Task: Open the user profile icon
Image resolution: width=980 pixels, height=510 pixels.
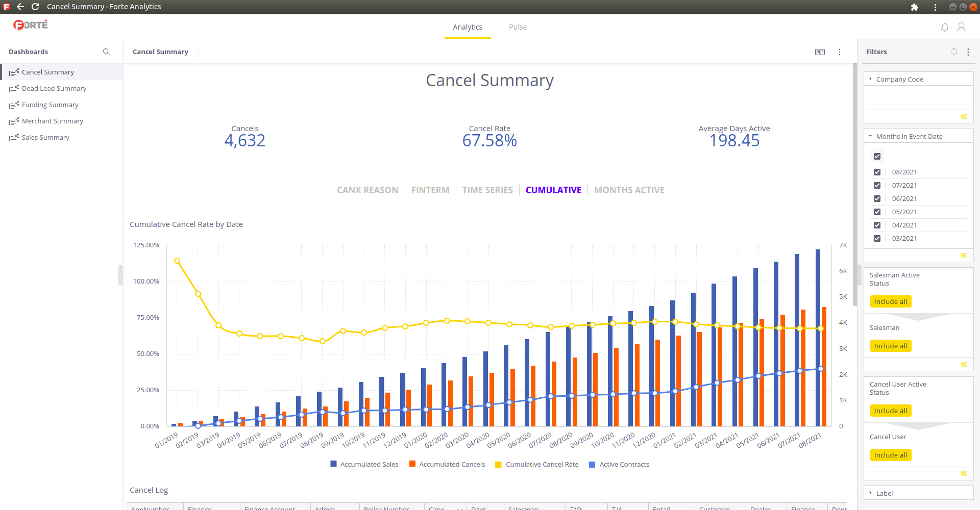Action: [961, 27]
